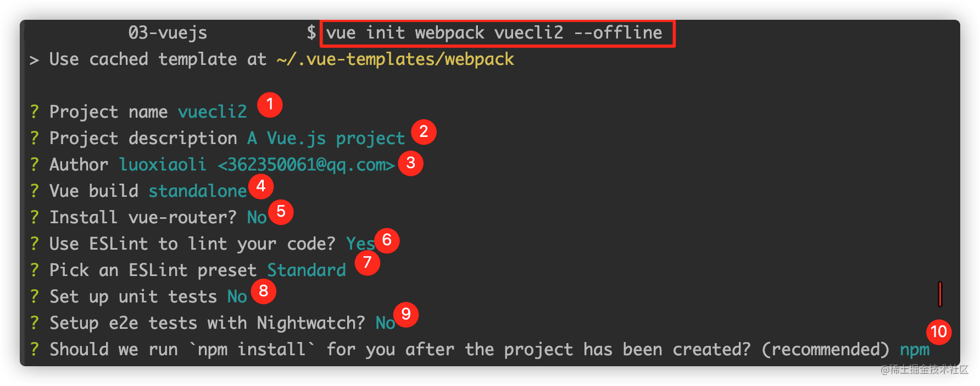Image resolution: width=980 pixels, height=386 pixels.
Task: Click the author email address text
Action: coord(306,164)
